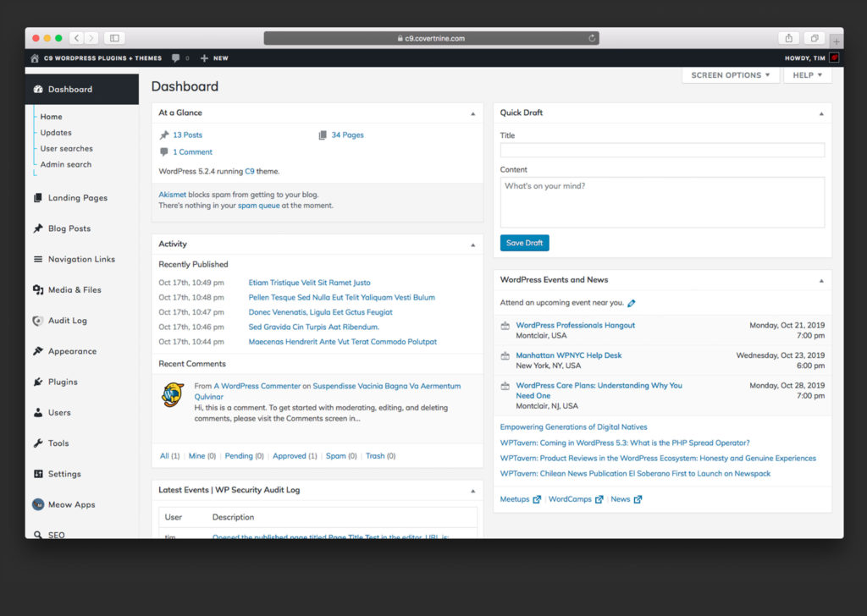Click the SEO magnifier icon

[x=38, y=535]
